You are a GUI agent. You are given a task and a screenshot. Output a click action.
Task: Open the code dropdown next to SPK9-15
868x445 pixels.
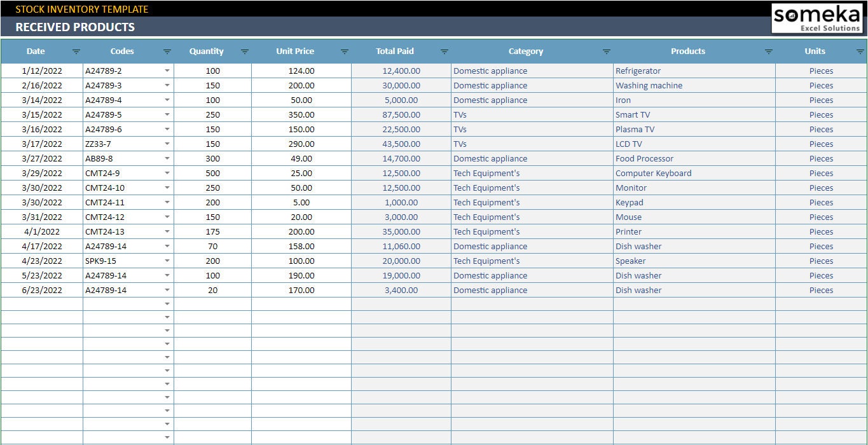pos(168,261)
